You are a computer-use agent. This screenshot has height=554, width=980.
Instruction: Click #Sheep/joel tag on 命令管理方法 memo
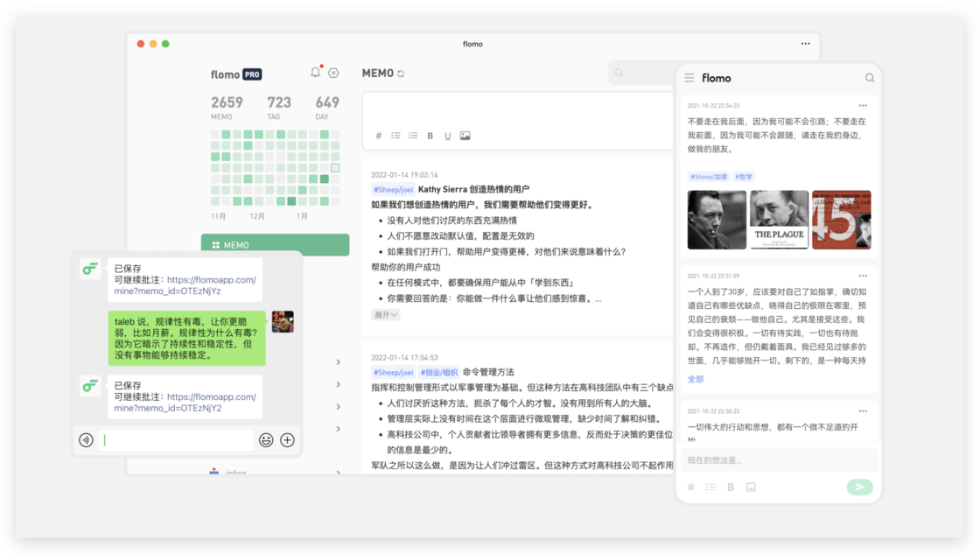tap(393, 373)
